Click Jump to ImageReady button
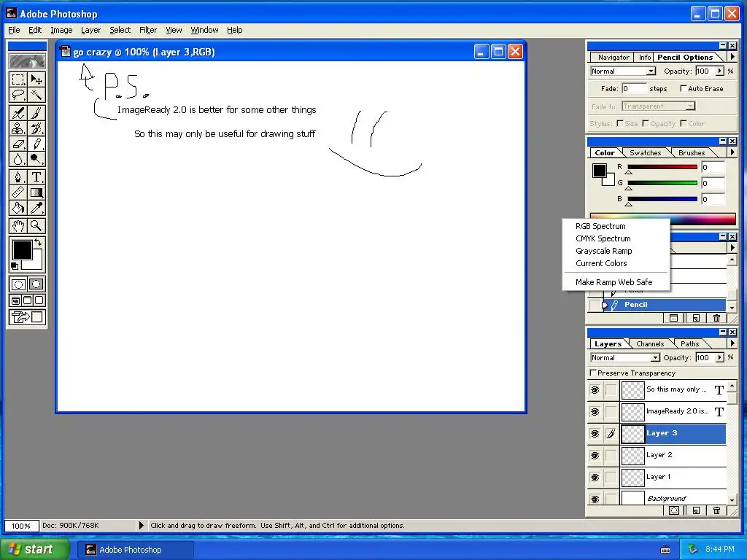This screenshot has height=560, width=747. coord(27,317)
